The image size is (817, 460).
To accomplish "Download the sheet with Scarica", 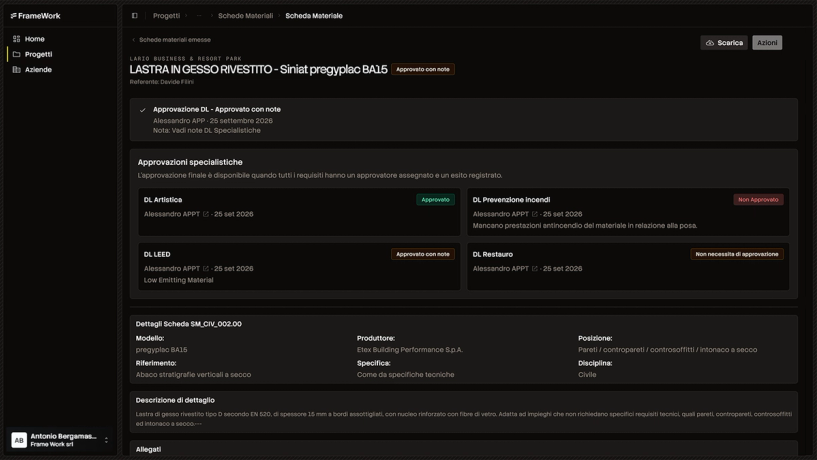I will click(x=724, y=43).
